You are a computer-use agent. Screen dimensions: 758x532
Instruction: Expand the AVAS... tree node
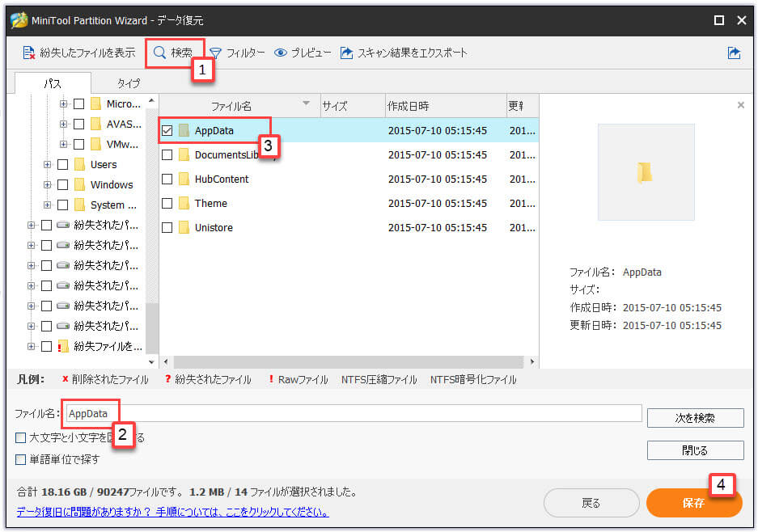point(63,125)
